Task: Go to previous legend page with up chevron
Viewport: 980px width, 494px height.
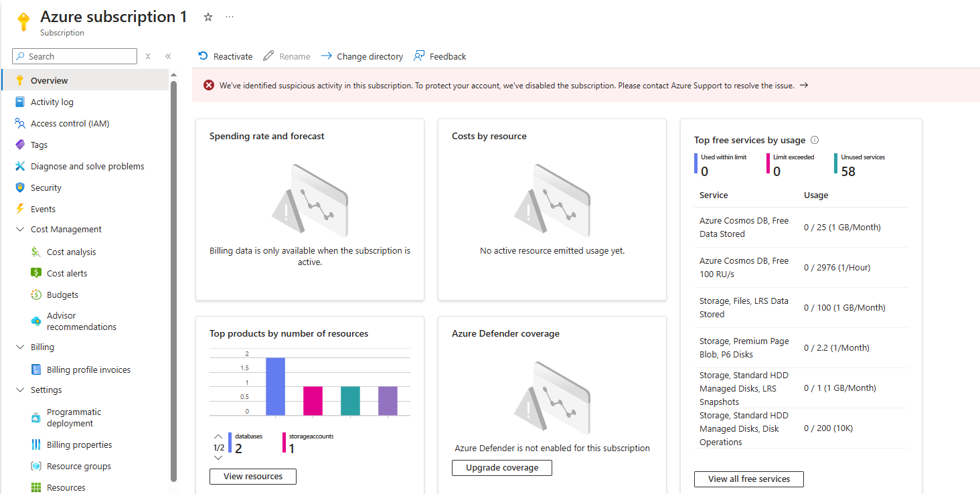Action: point(218,436)
